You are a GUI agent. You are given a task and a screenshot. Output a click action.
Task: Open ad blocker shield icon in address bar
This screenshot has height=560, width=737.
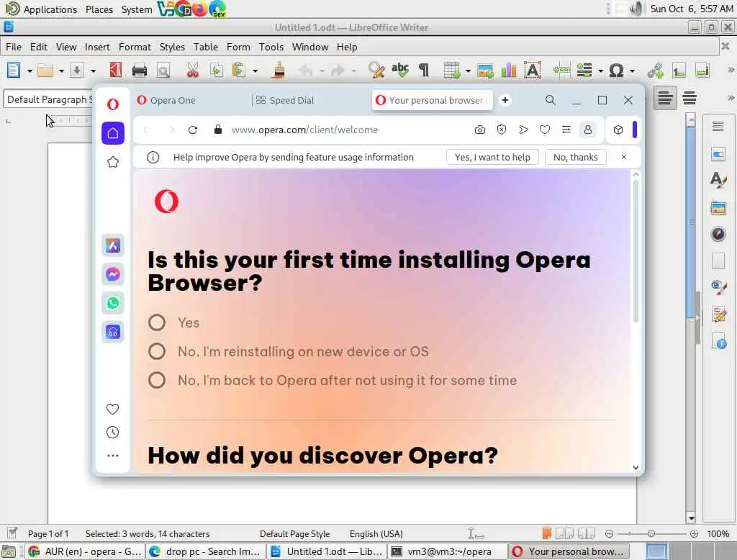pyautogui.click(x=502, y=130)
